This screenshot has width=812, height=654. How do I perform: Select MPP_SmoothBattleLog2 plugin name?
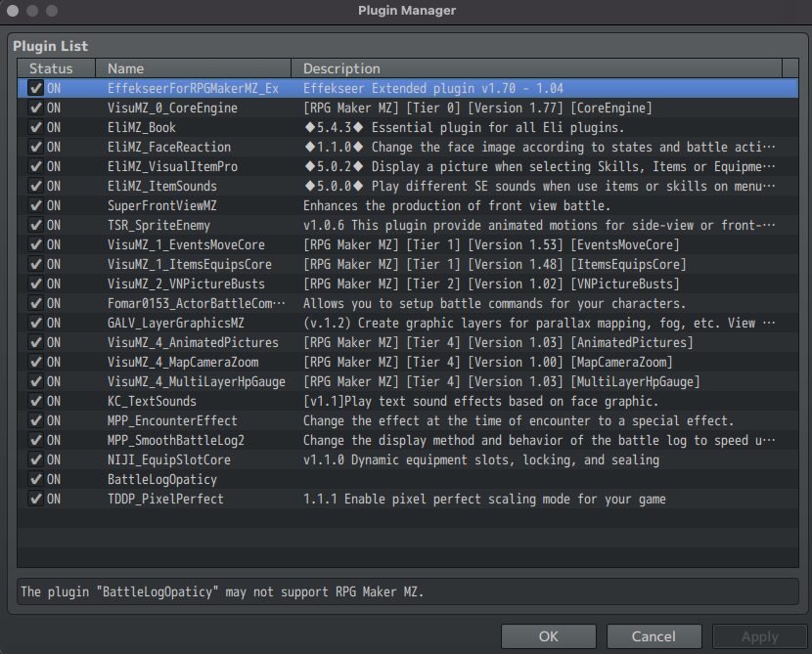[175, 441]
